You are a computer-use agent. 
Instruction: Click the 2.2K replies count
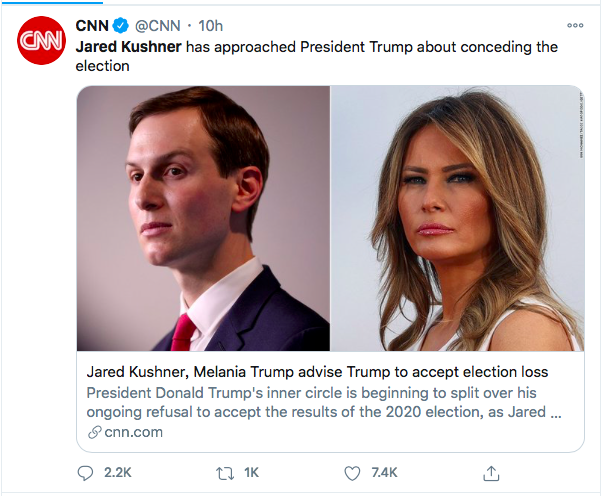118,472
